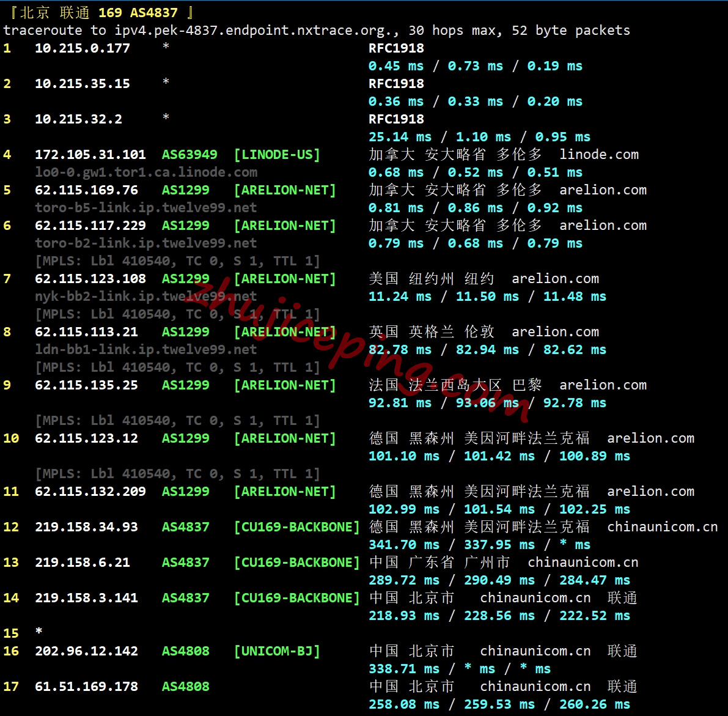This screenshot has height=716, width=728.
Task: Click the chinaunicom.cn domain on hop 12
Action: (x=663, y=527)
